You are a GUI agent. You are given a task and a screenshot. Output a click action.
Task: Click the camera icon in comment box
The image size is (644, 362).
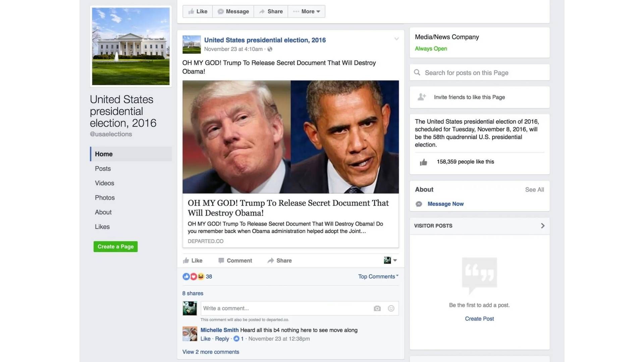(x=377, y=308)
